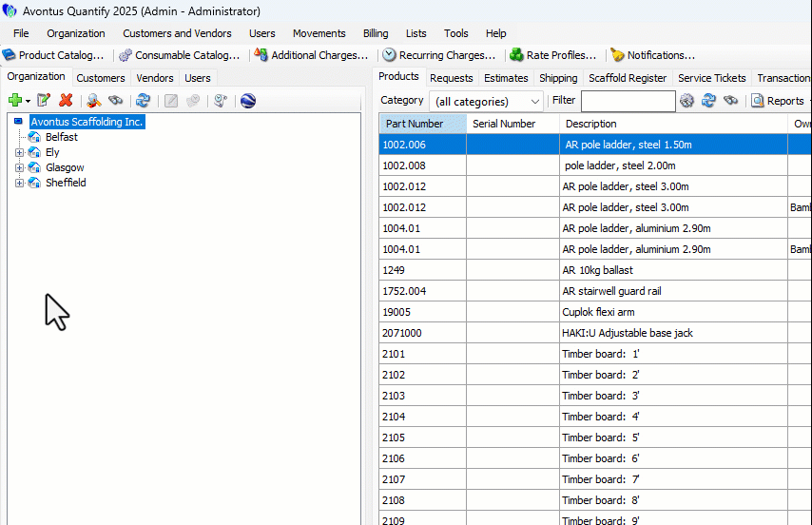Click the red X delete icon

coord(66,100)
